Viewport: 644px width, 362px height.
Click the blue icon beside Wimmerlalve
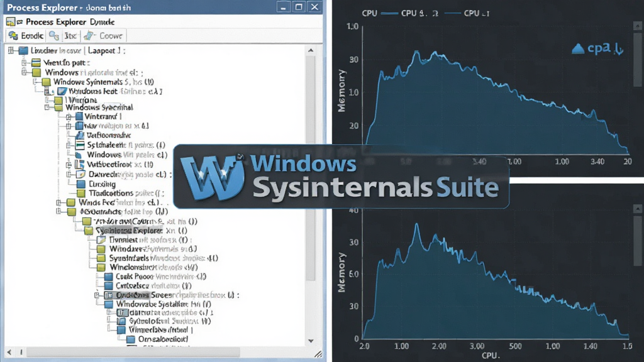[121, 330]
